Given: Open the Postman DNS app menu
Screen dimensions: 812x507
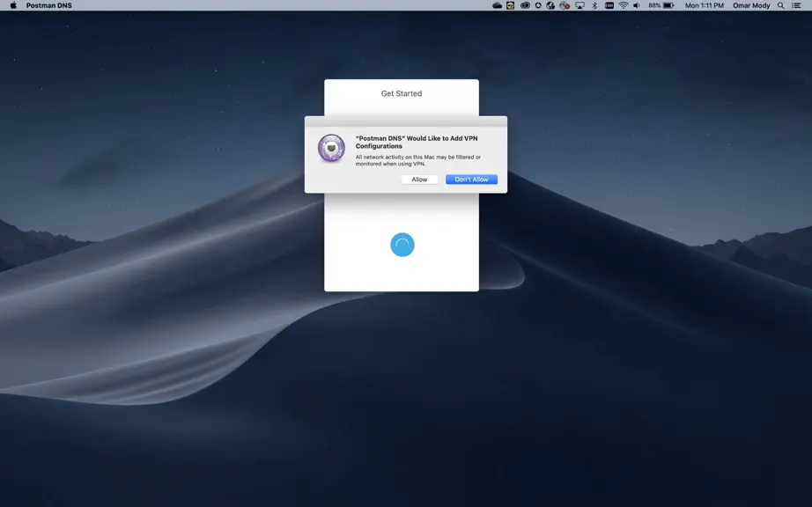Looking at the screenshot, I should (49, 5).
